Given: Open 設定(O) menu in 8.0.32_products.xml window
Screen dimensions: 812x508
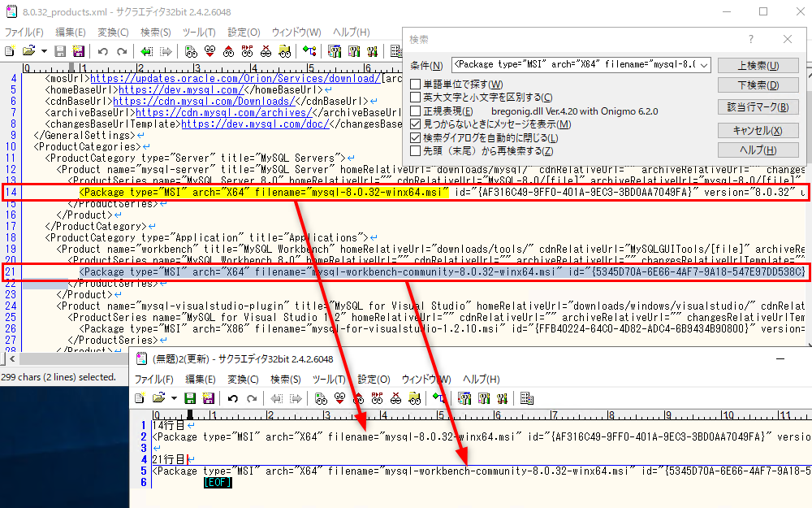Looking at the screenshot, I should 244,33.
